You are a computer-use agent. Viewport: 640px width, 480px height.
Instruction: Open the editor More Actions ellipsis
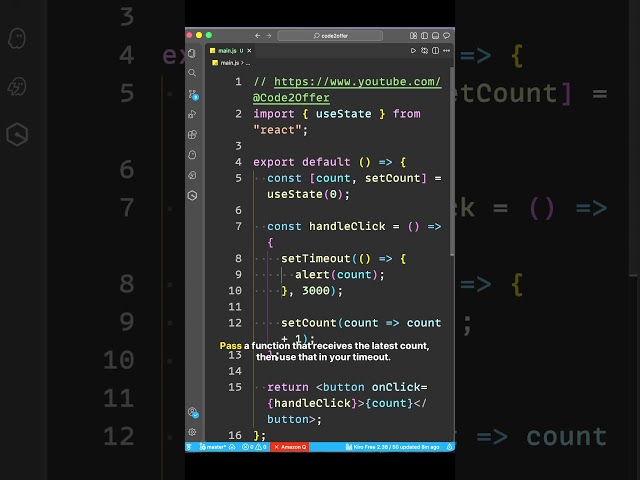447,51
